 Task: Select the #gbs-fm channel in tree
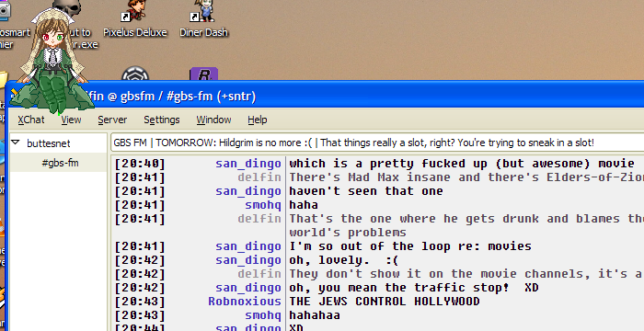(x=60, y=163)
